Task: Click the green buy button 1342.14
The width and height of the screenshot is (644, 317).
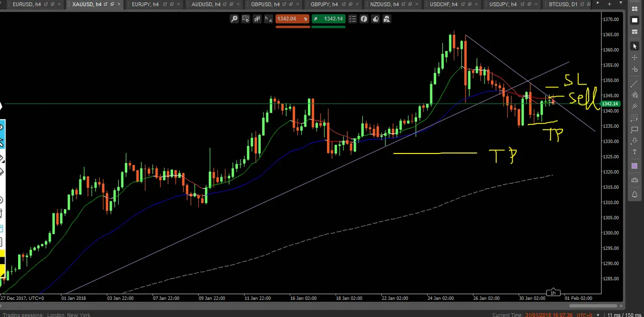Action: 329,19
